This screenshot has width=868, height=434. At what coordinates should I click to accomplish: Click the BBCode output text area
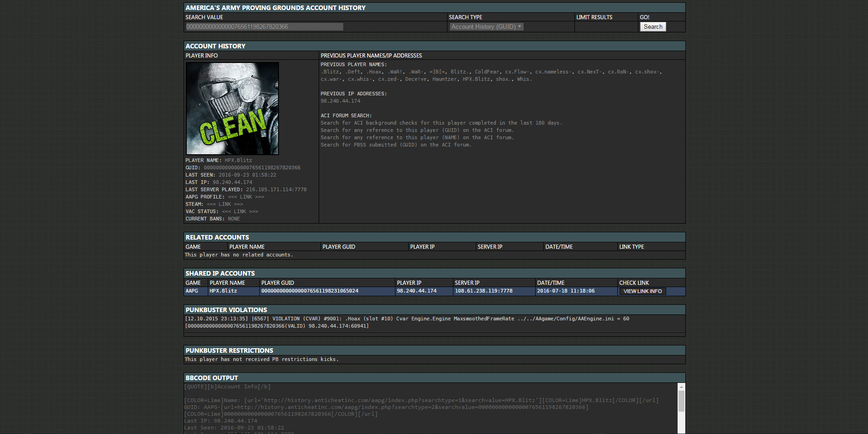[x=431, y=408]
